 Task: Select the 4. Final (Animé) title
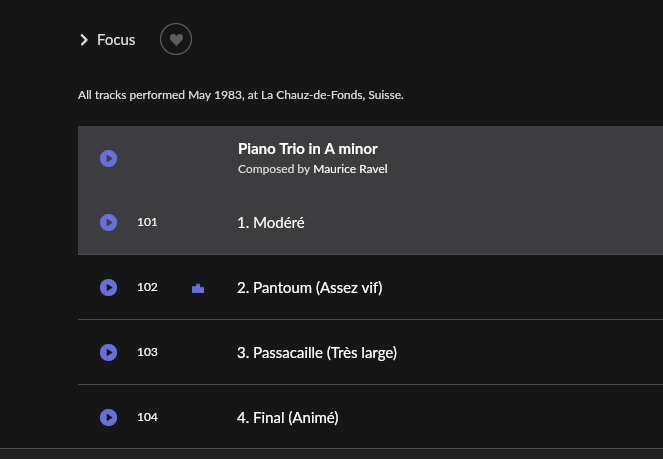point(288,418)
